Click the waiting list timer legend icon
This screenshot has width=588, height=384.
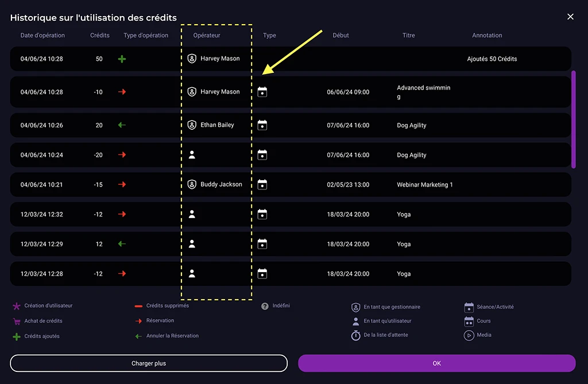356,335
